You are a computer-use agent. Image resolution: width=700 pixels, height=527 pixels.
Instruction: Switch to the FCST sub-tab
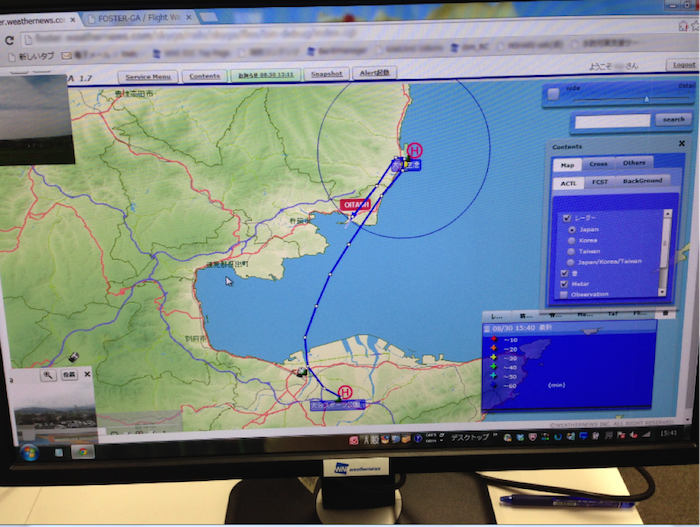(600, 182)
